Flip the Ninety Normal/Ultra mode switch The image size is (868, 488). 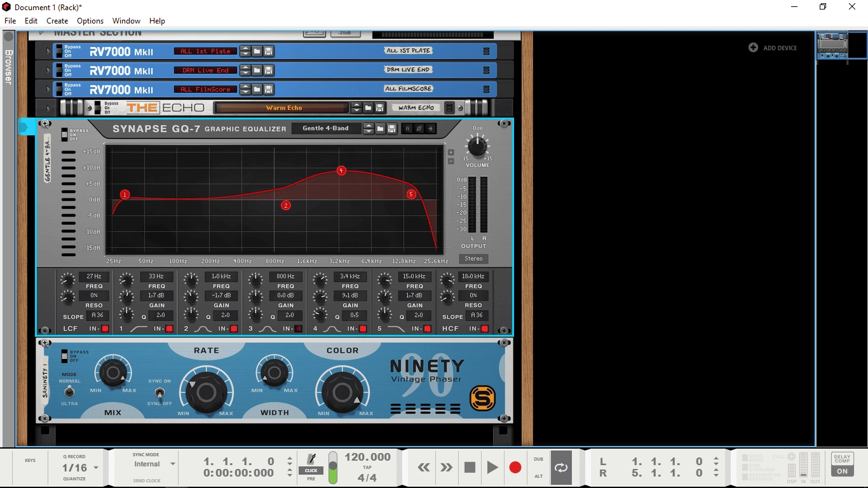coord(69,392)
